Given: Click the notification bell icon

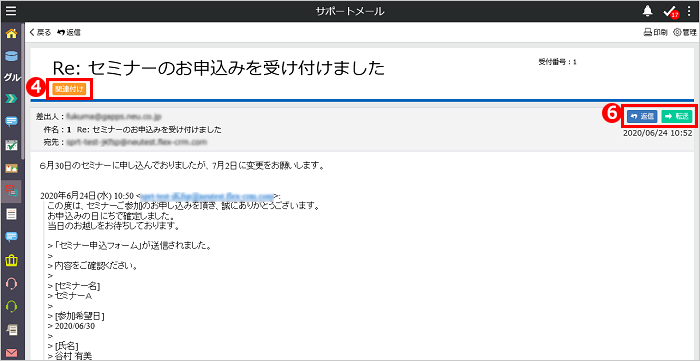Looking at the screenshot, I should click(x=648, y=12).
